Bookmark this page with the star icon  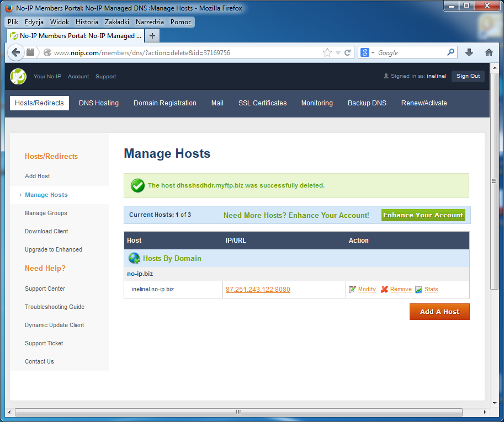[x=327, y=52]
